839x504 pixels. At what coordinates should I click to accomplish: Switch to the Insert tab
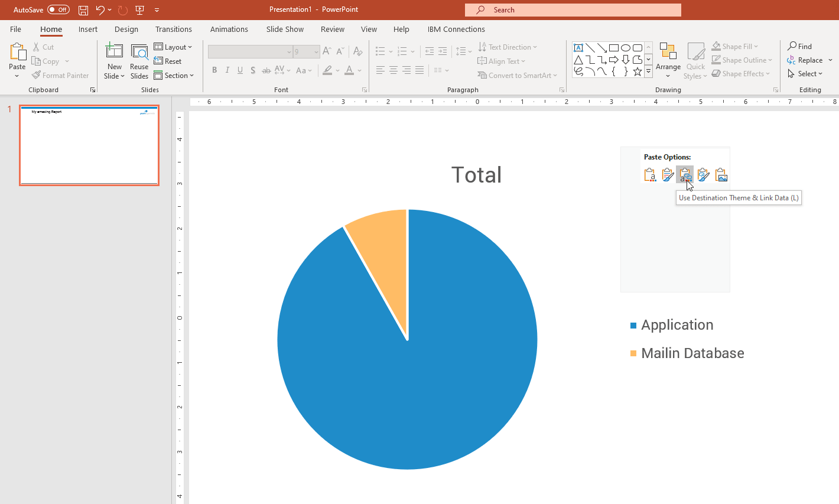point(88,29)
